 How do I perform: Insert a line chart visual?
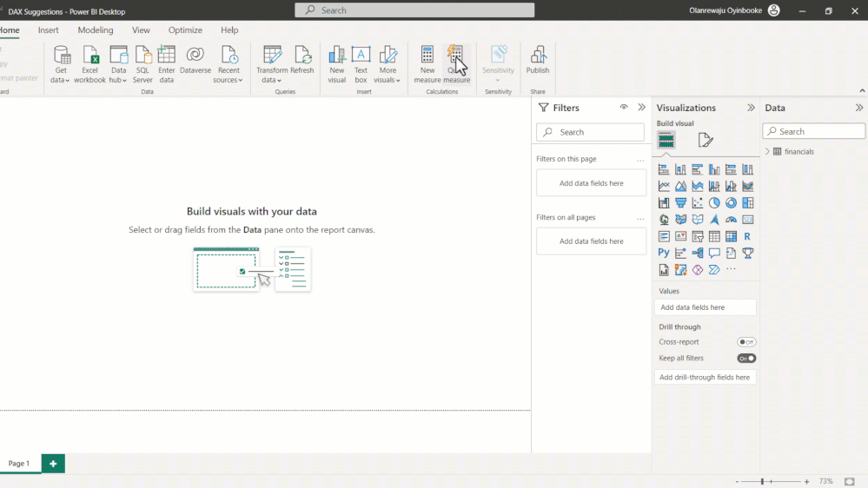coord(664,186)
